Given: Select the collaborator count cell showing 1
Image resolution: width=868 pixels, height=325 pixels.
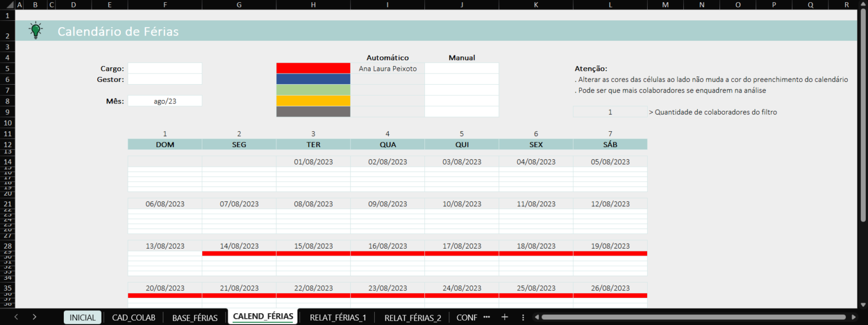Looking at the screenshot, I should (610, 112).
